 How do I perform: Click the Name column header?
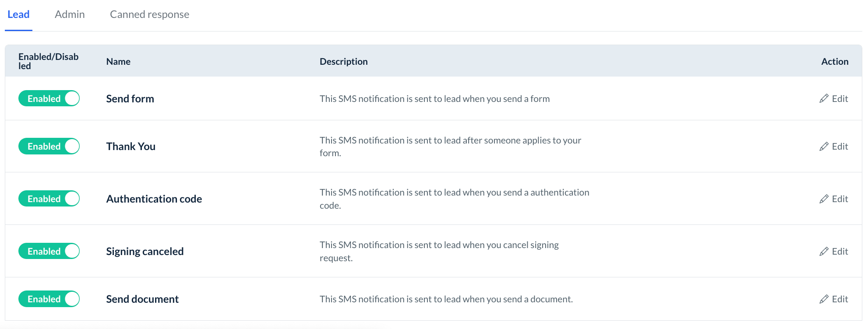coord(118,62)
